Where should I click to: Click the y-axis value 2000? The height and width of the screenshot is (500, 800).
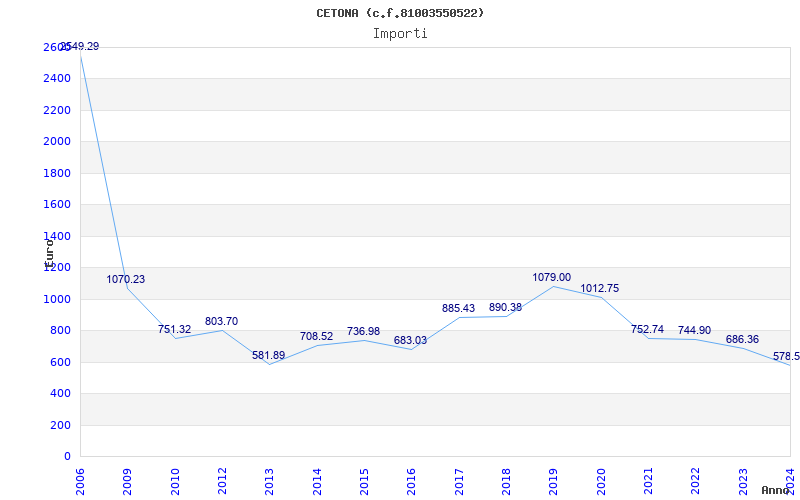click(57, 141)
